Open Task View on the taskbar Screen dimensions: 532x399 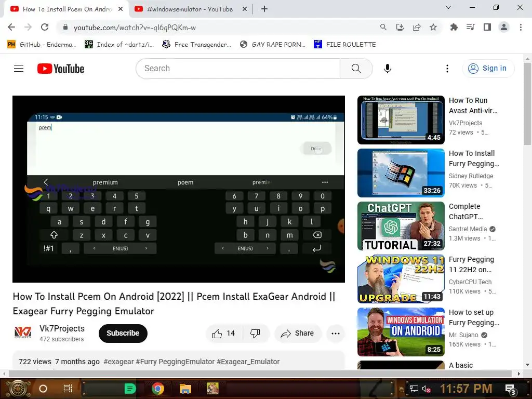(x=68, y=389)
